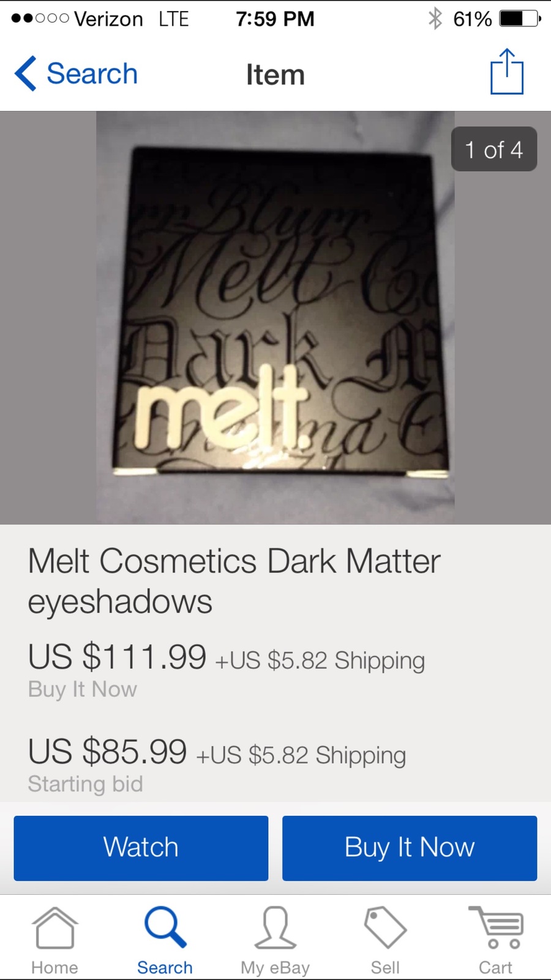Select the Cart label in tab bar
The image size is (551, 980).
tap(495, 967)
